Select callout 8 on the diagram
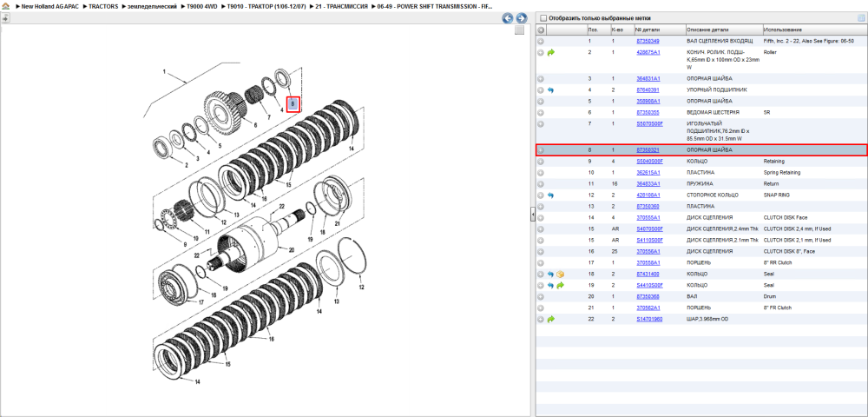Screen dimensions: 868x417 (x=293, y=104)
